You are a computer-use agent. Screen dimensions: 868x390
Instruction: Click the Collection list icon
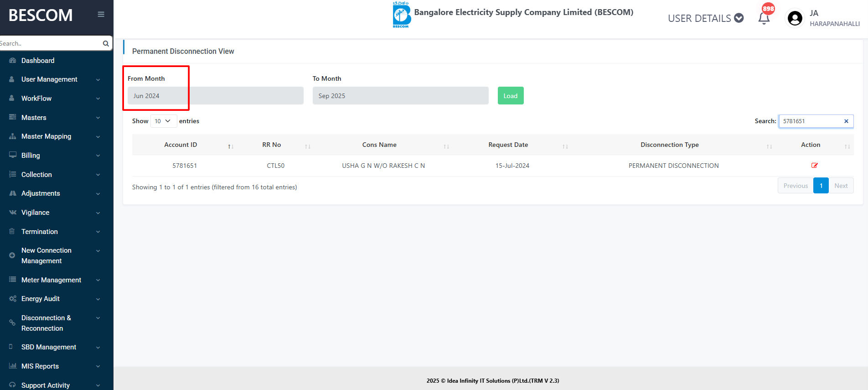pyautogui.click(x=12, y=175)
